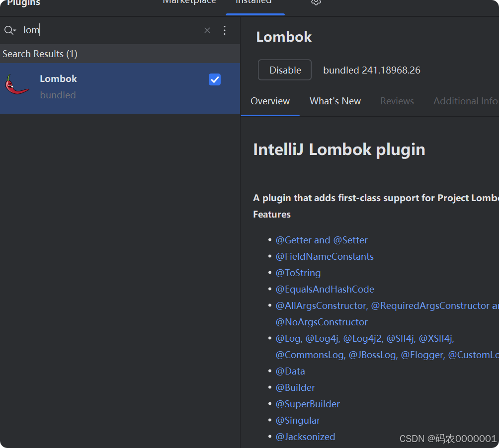
Task: Focus the plugin search input containing 'lom'
Action: coord(111,30)
